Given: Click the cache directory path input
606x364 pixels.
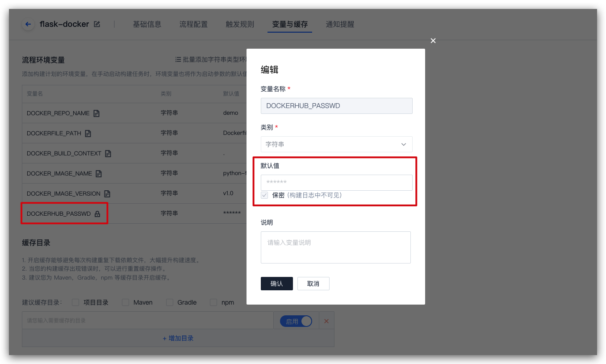Looking at the screenshot, I should click(148, 321).
